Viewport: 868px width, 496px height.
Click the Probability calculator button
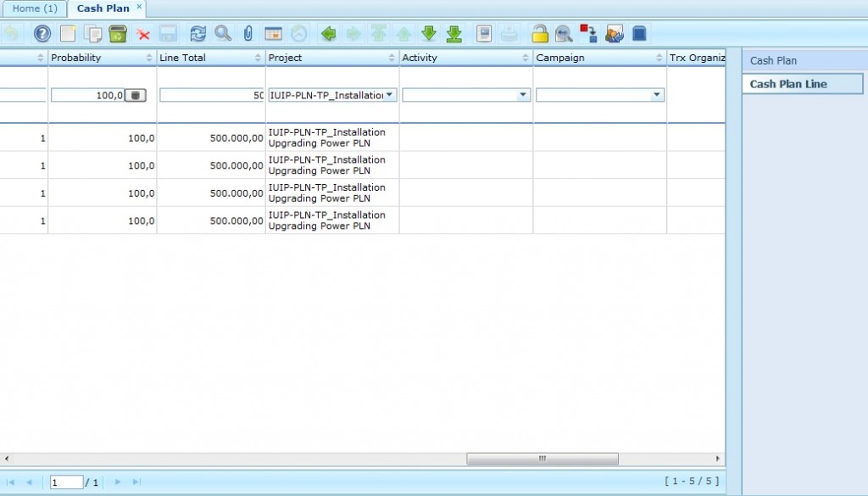click(x=136, y=95)
